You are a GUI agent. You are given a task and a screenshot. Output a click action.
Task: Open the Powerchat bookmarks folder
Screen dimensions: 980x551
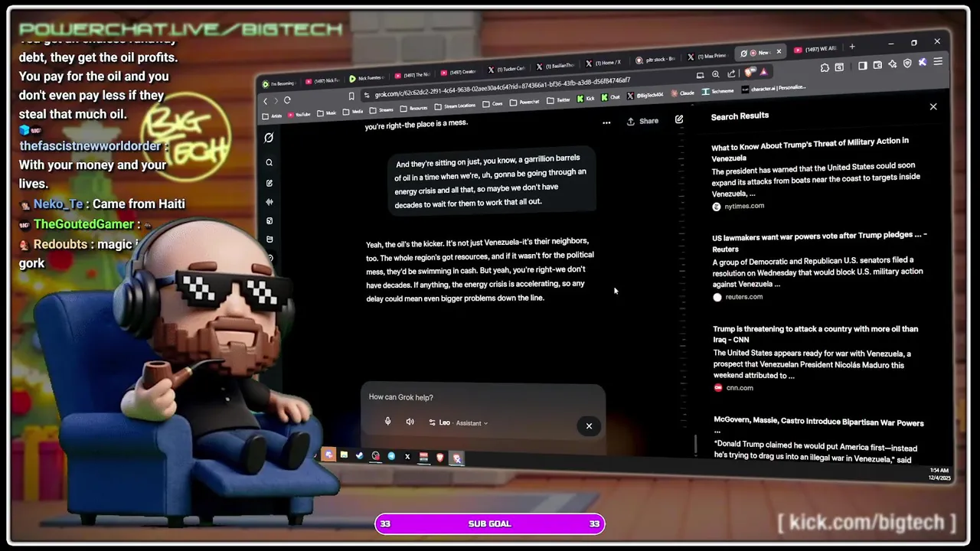click(524, 102)
